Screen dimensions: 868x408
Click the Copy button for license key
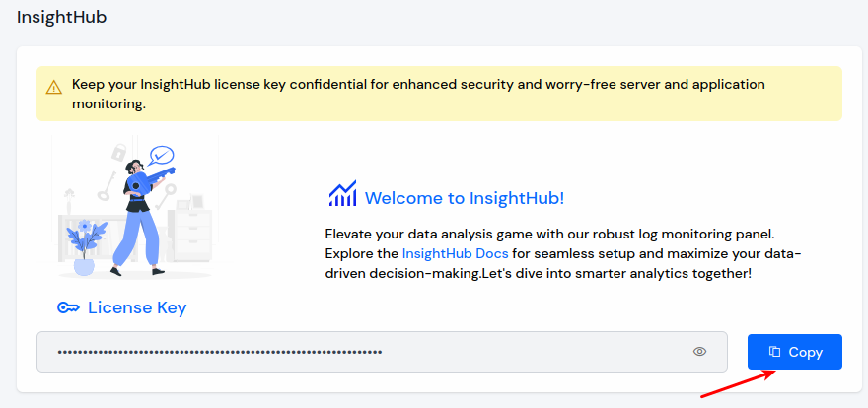tap(794, 352)
